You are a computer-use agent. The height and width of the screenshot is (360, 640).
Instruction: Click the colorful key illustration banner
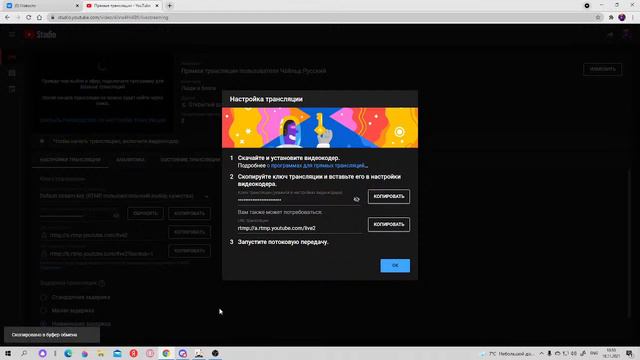[320, 128]
